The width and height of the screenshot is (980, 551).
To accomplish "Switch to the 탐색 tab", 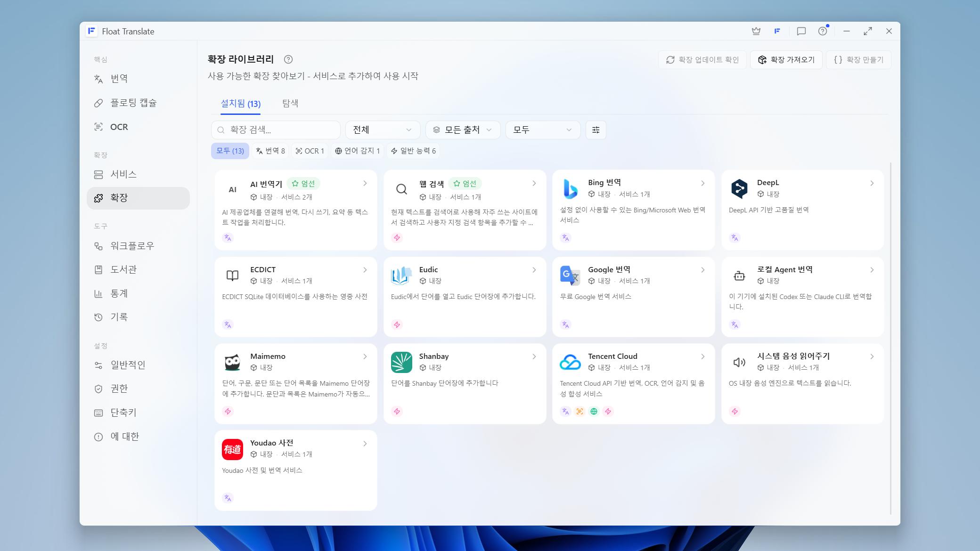I will click(x=290, y=103).
